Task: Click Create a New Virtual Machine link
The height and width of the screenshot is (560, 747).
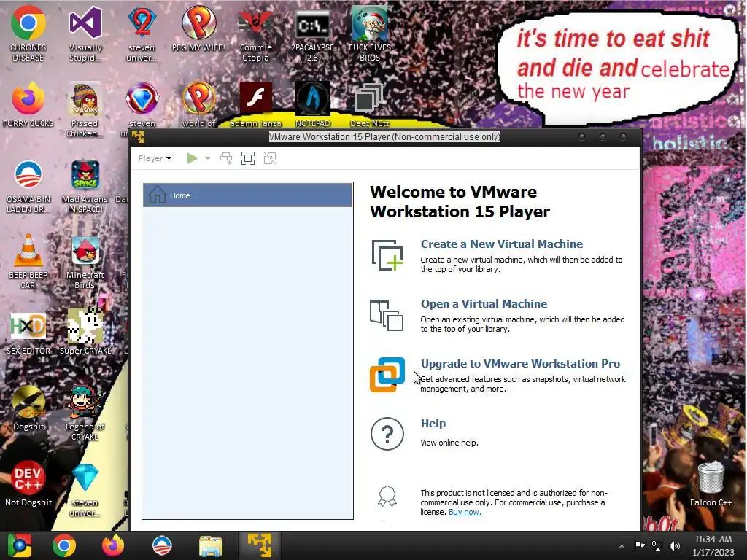Action: click(502, 244)
